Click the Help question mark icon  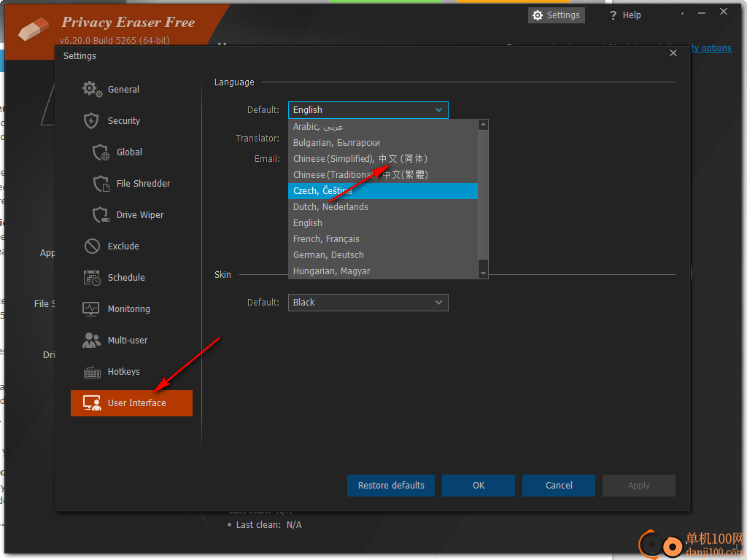[613, 15]
